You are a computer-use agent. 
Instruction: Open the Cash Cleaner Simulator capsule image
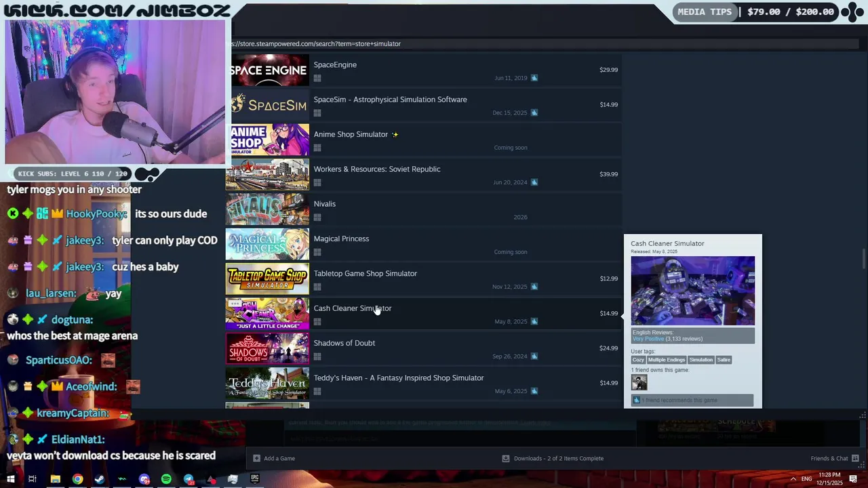tap(267, 314)
